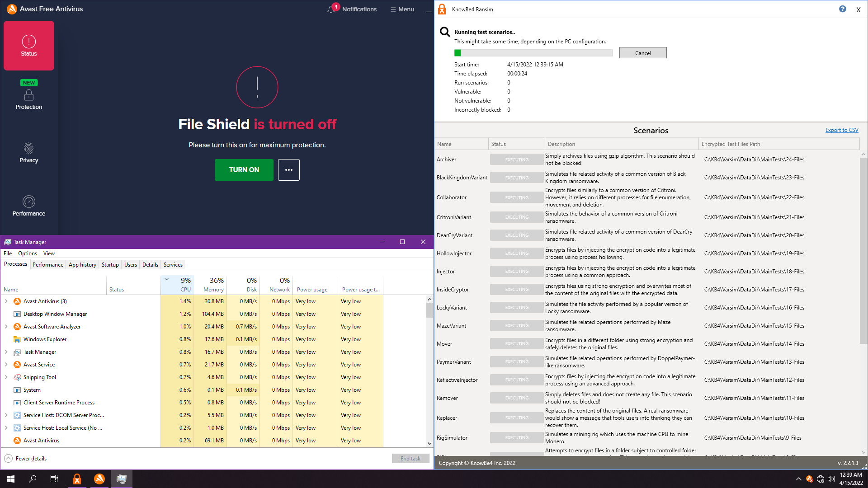Open Windows taskbar Search
The image size is (868, 488).
tap(33, 479)
